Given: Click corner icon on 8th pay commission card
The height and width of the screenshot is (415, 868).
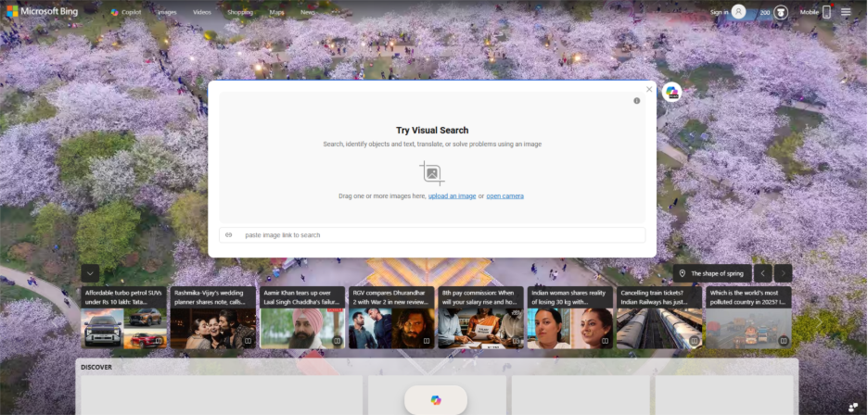Looking at the screenshot, I should click(x=516, y=341).
